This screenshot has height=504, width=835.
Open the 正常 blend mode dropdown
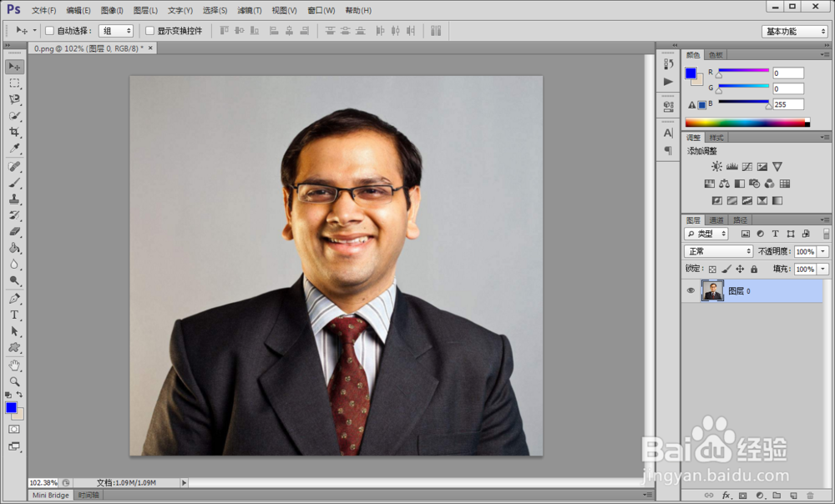click(718, 251)
